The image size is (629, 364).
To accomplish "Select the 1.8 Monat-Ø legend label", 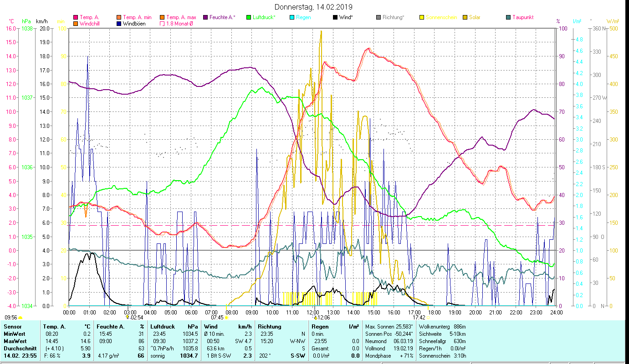I will coord(179,23).
